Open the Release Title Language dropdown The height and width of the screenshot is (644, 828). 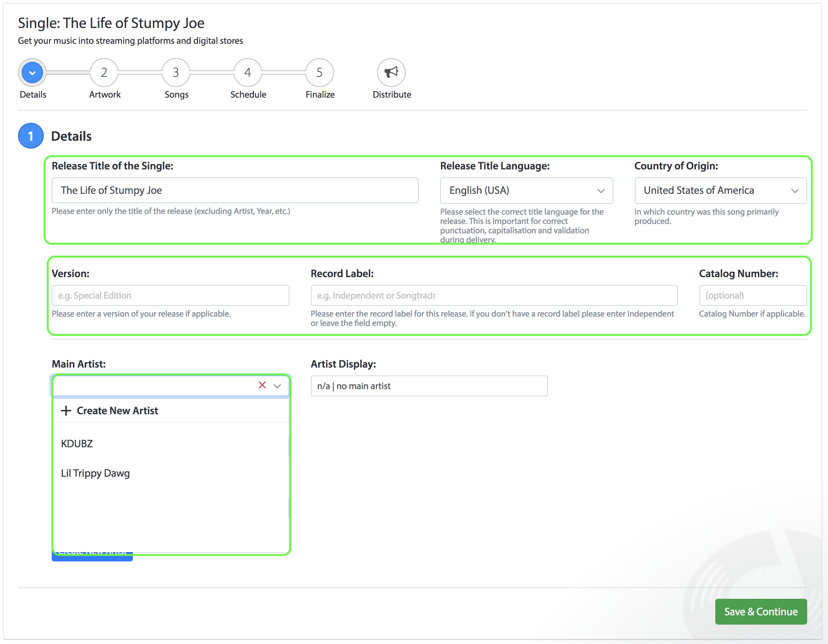coord(526,190)
